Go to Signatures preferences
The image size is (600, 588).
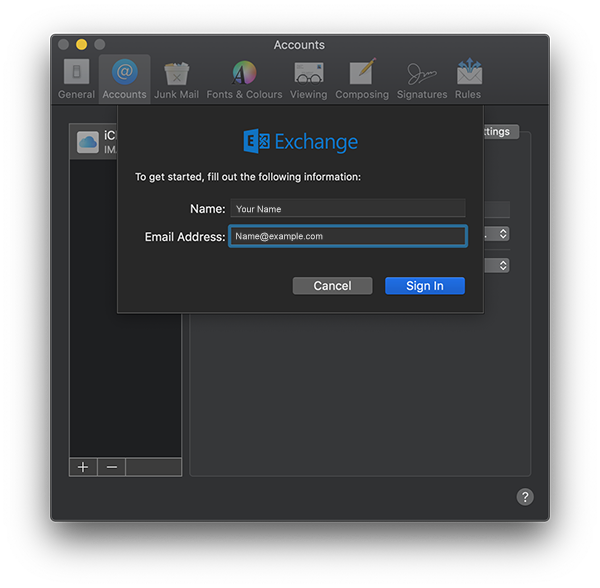coord(422,79)
